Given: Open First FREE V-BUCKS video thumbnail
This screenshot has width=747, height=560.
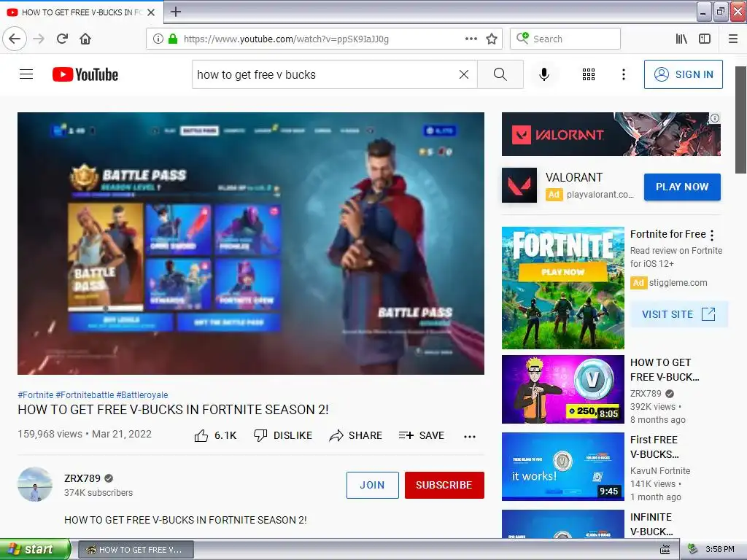Looking at the screenshot, I should [562, 466].
